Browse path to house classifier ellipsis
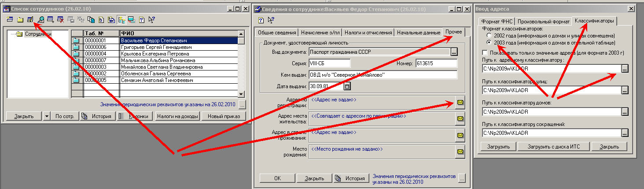 625,111
